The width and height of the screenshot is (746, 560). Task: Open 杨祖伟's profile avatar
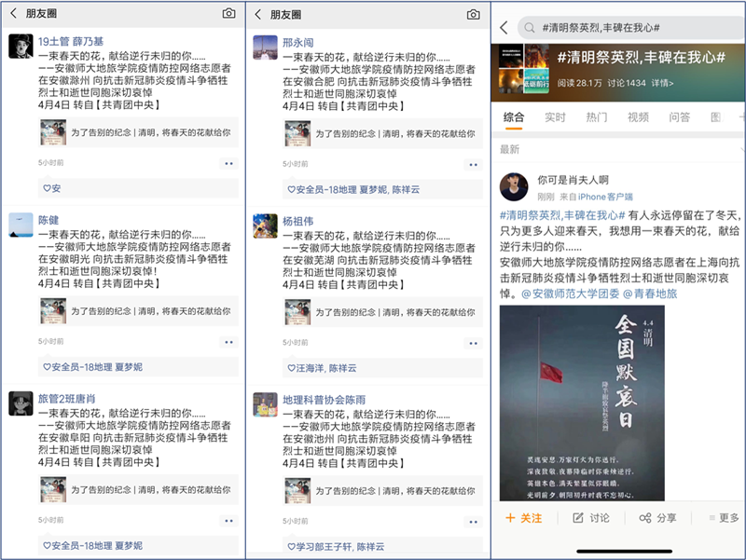point(265,226)
